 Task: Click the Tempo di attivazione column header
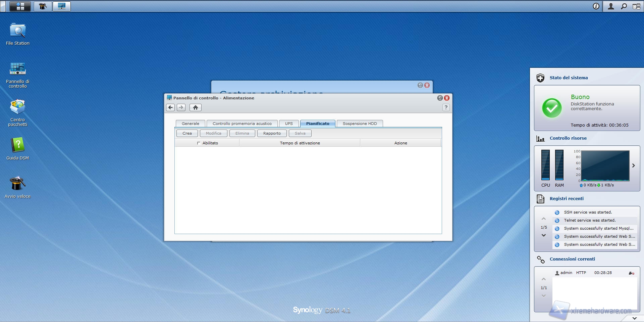tap(300, 143)
